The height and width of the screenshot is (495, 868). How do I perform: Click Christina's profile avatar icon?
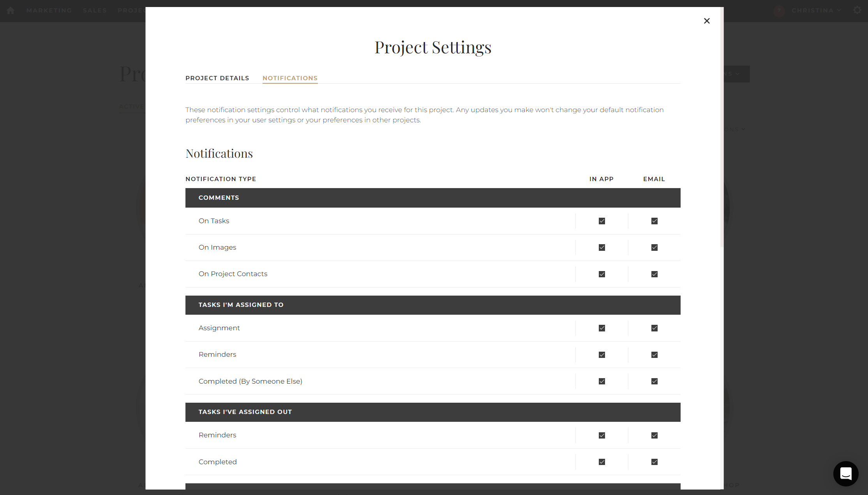click(x=780, y=11)
